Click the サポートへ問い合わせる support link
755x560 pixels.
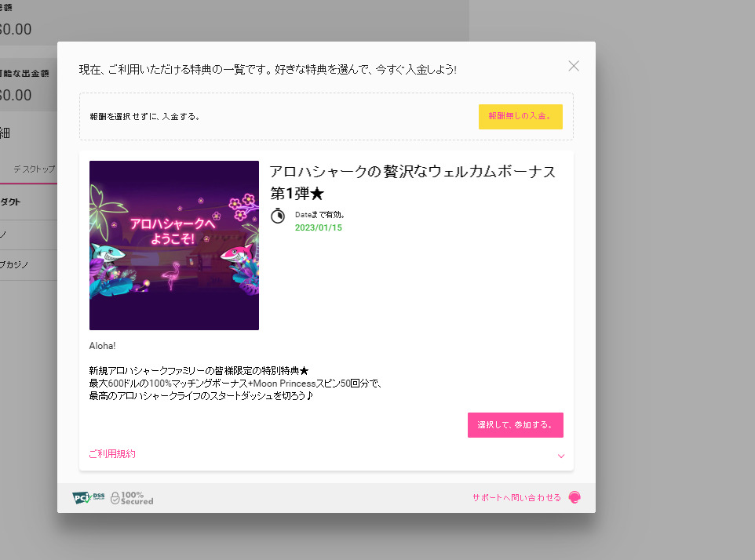516,497
